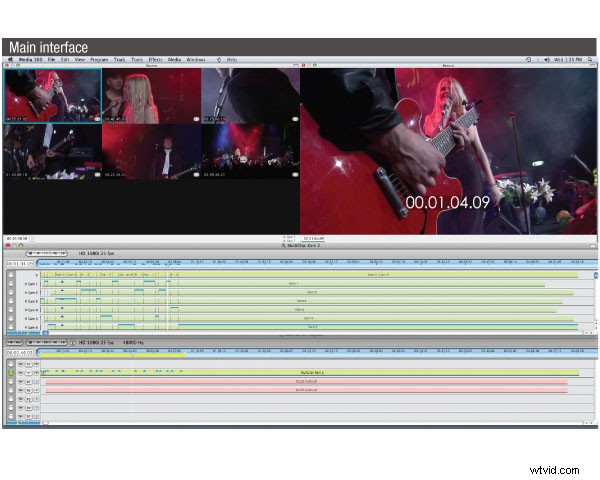Click badge icon on wide stage thumbnail
The image size is (600, 480).
tap(295, 175)
